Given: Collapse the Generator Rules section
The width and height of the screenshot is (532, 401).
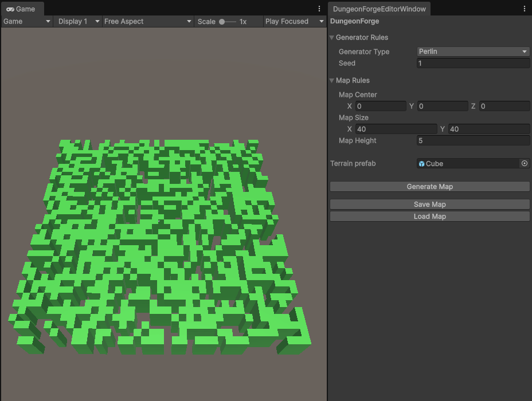Looking at the screenshot, I should click(x=332, y=38).
